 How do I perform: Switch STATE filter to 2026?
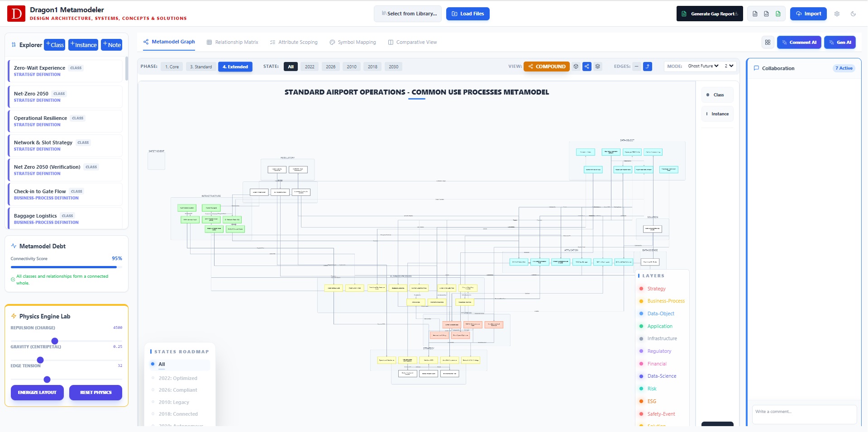(330, 66)
